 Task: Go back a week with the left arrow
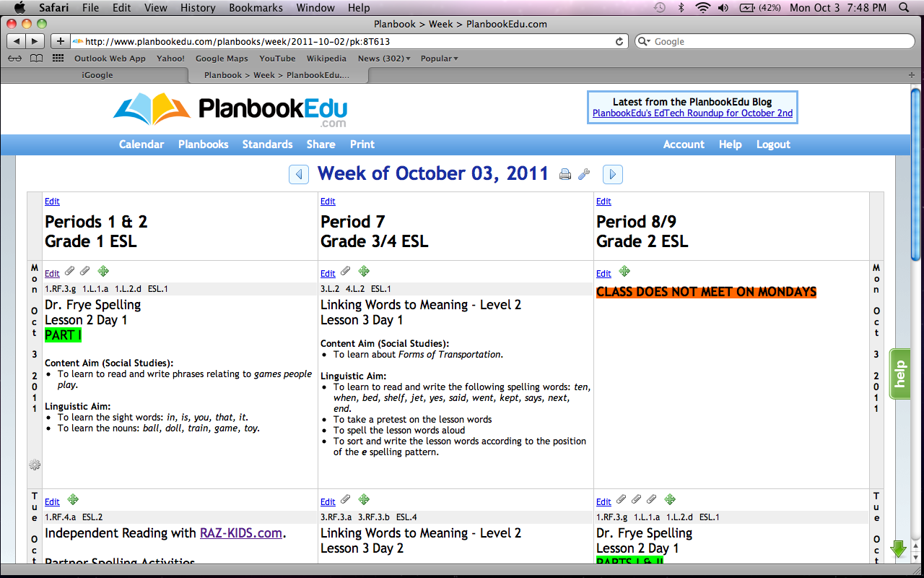coord(298,174)
